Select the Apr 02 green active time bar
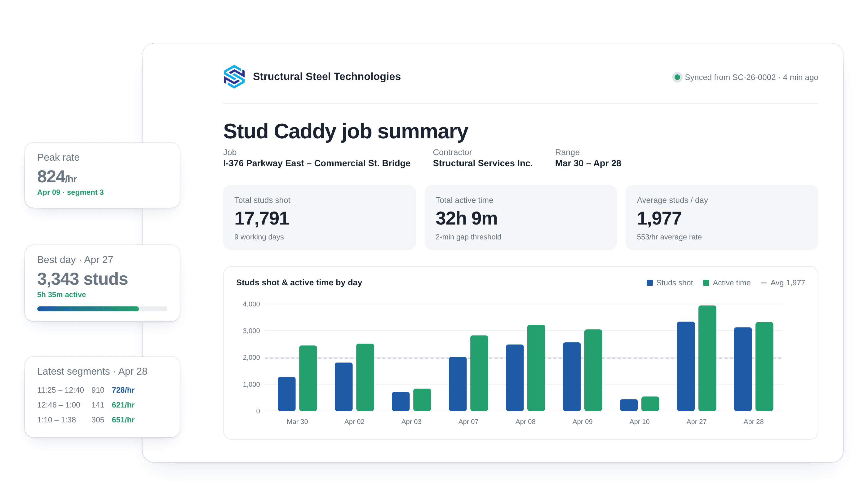The height and width of the screenshot is (490, 868). [365, 377]
